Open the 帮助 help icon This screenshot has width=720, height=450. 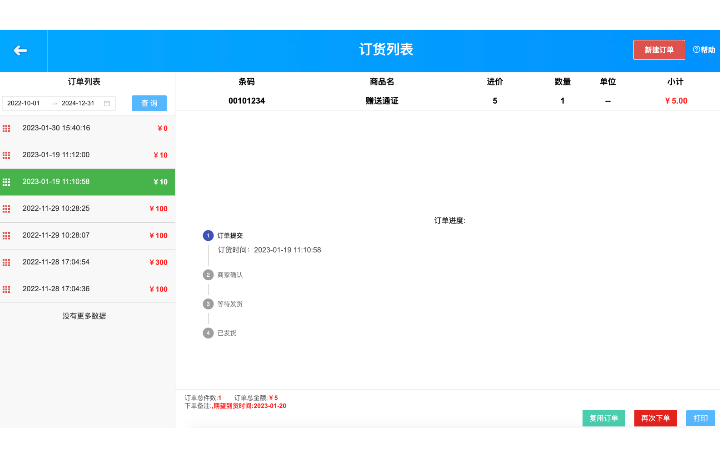(x=697, y=50)
